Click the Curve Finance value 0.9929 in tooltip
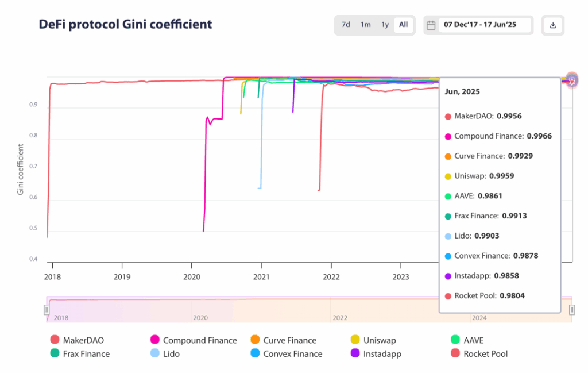The width and height of the screenshot is (588, 373). (x=520, y=156)
